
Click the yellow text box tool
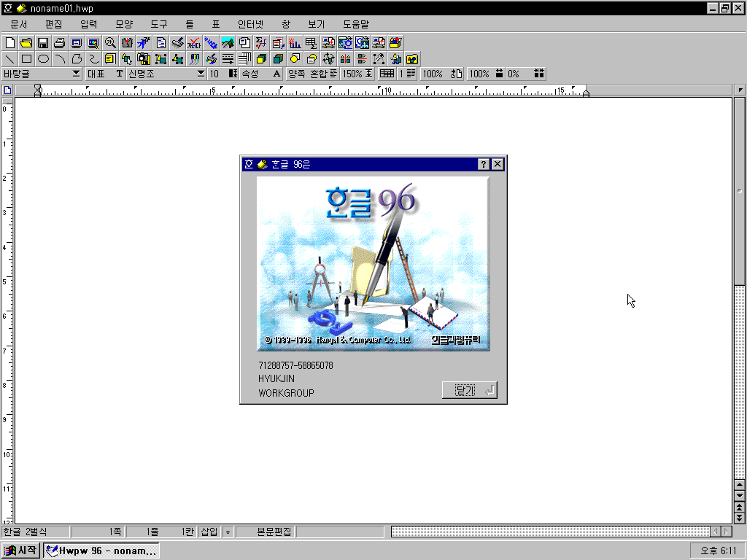click(111, 59)
